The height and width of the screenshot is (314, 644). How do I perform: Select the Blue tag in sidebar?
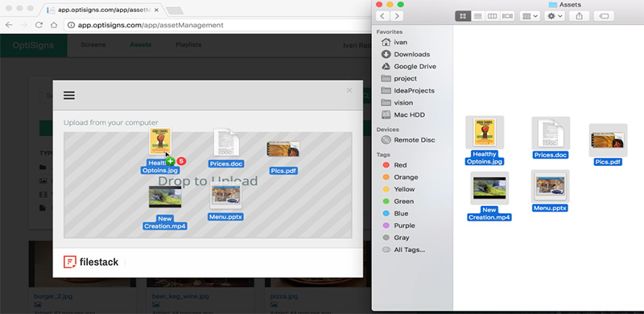[x=401, y=213]
